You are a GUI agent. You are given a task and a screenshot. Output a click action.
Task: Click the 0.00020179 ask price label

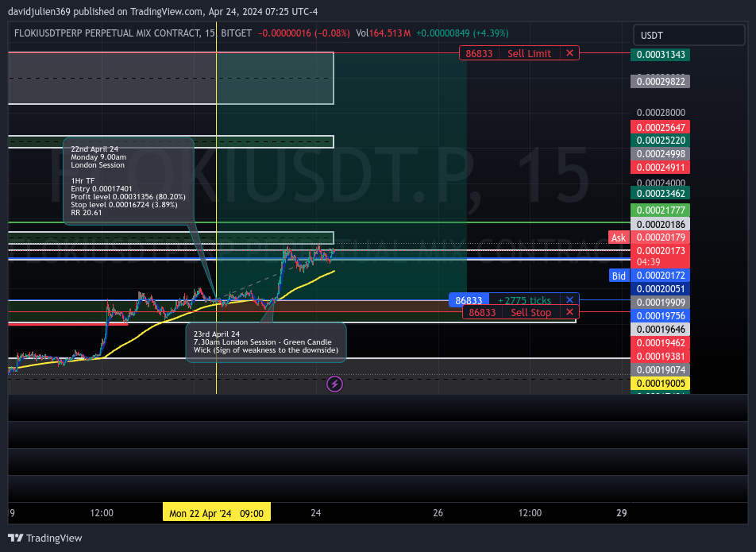pos(660,237)
